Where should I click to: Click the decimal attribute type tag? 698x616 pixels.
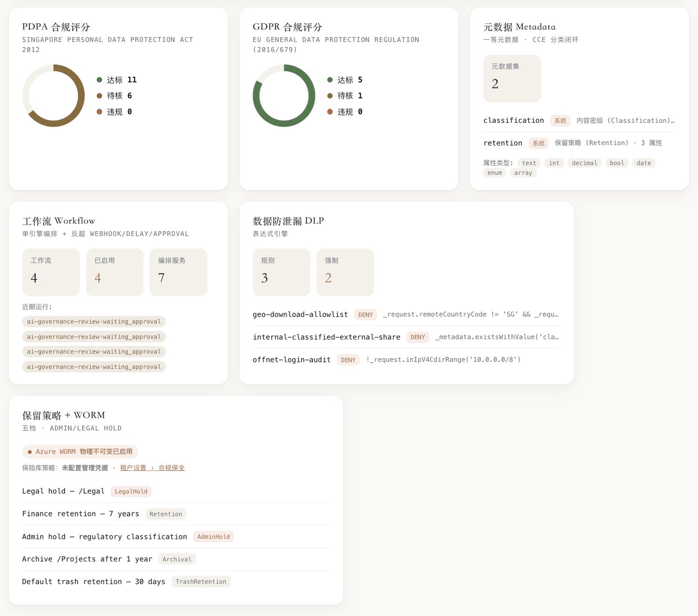(584, 163)
